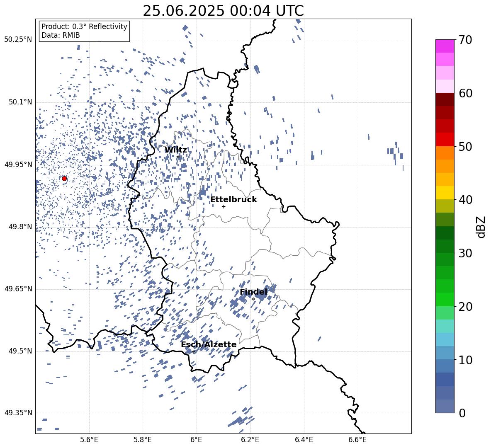Click the 5.6°E longitude label

tap(89, 440)
